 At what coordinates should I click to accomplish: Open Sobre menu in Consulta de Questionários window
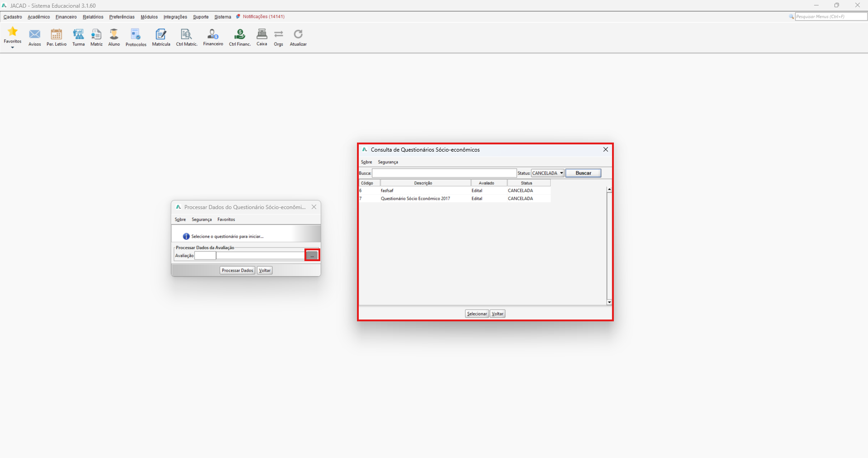(366, 162)
